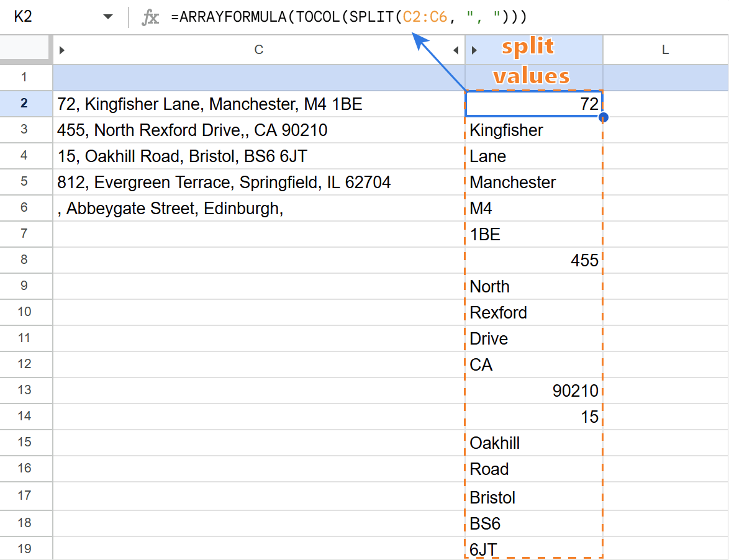Screen dimensions: 729x560
Task: Select row 10 header
Action: point(24,312)
